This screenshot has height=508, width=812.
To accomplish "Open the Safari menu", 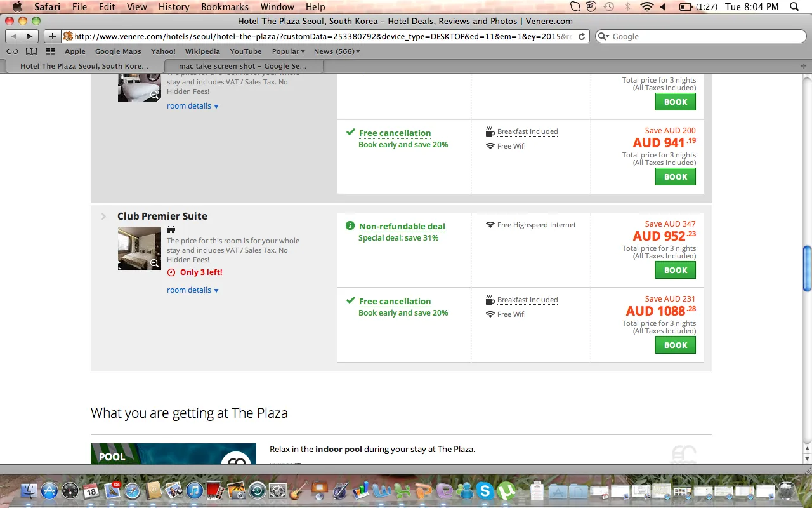I will pyautogui.click(x=48, y=7).
